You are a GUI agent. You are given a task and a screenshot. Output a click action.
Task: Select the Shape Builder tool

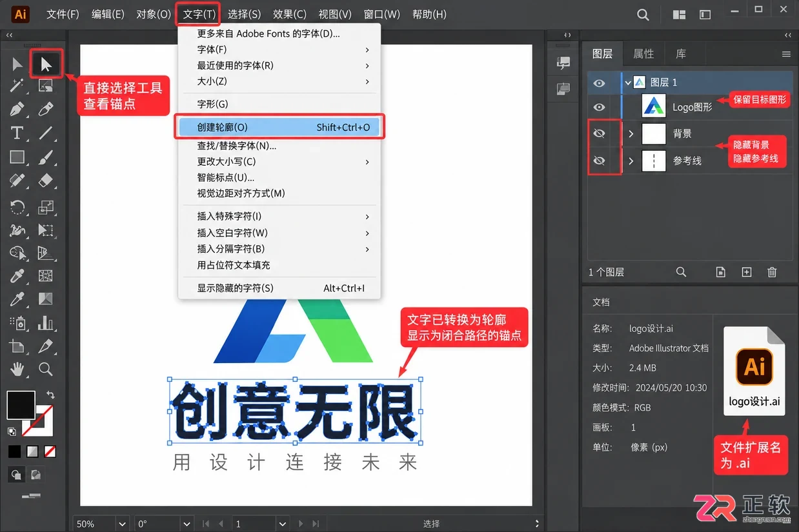click(x=17, y=253)
